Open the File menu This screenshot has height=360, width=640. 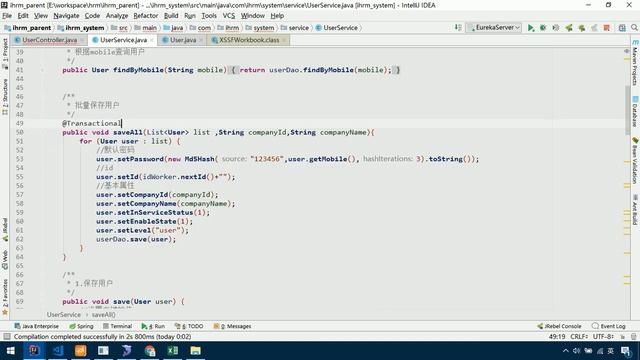[x=7, y=16]
